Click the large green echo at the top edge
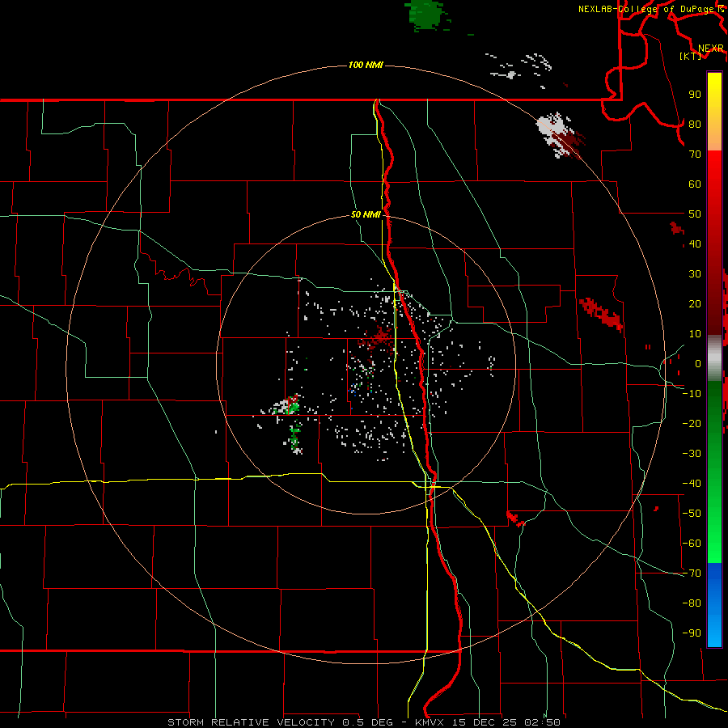Screen dimensions: 728x728 pos(426,15)
